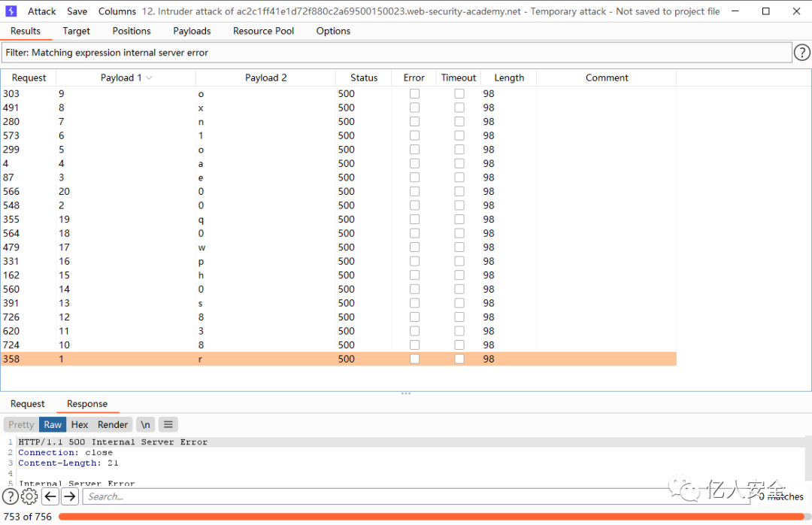Select the Render view button
Viewport: 812px width, 525px height.
pos(112,424)
